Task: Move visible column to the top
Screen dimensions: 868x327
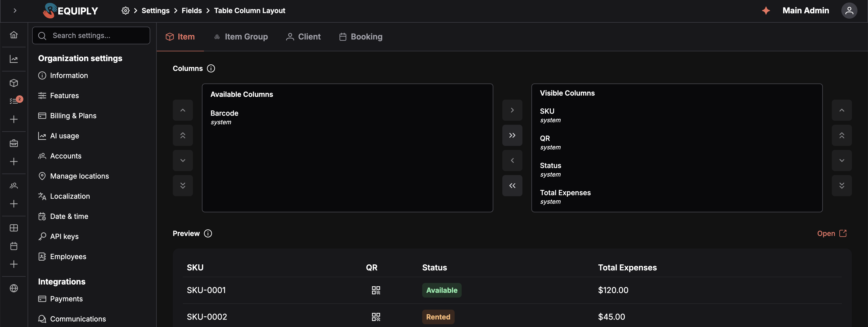Action: (x=842, y=135)
